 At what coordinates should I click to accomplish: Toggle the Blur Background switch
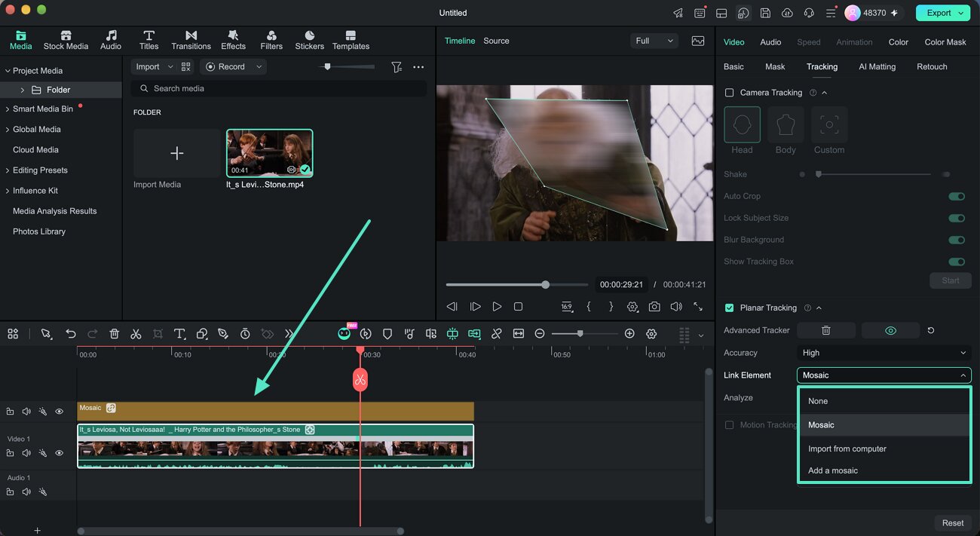point(957,240)
